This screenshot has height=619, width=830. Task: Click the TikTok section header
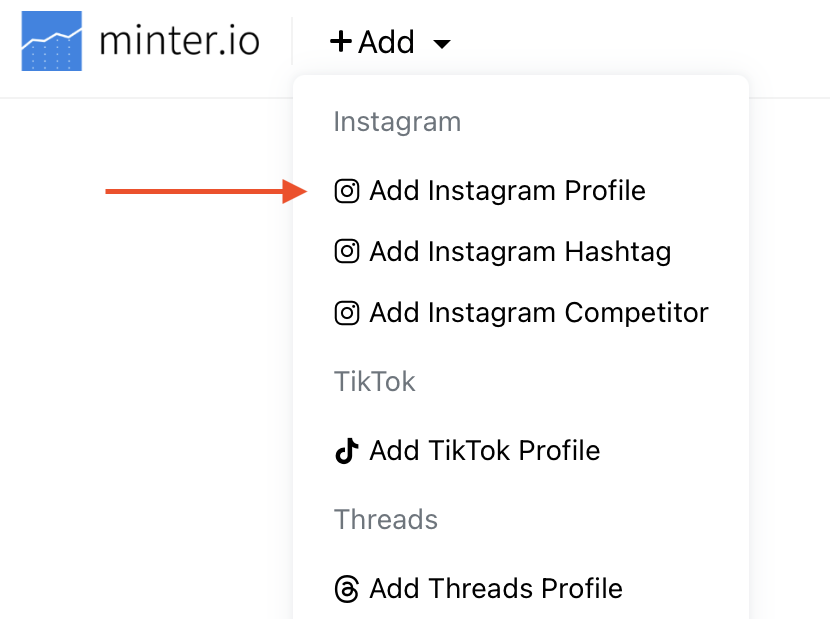(x=374, y=381)
